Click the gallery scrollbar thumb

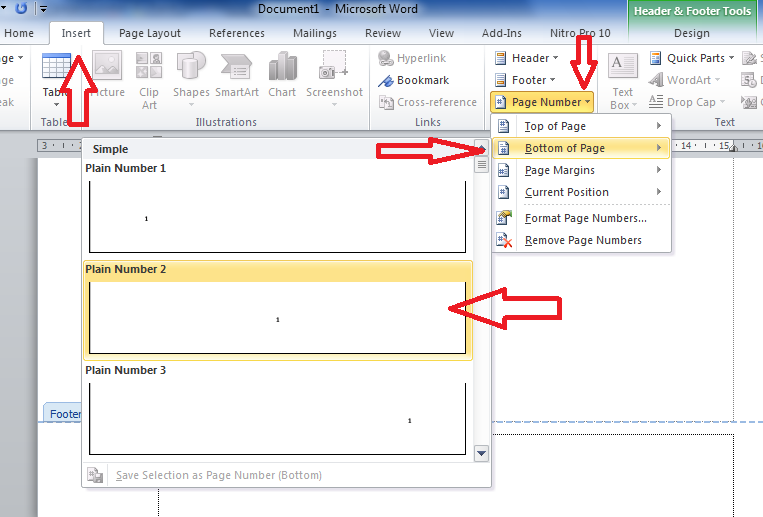(481, 165)
